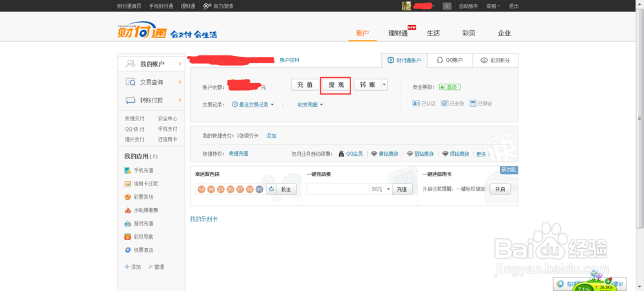Click the 官方微博 Weibo icon
The height and width of the screenshot is (291, 644).
click(x=207, y=6)
